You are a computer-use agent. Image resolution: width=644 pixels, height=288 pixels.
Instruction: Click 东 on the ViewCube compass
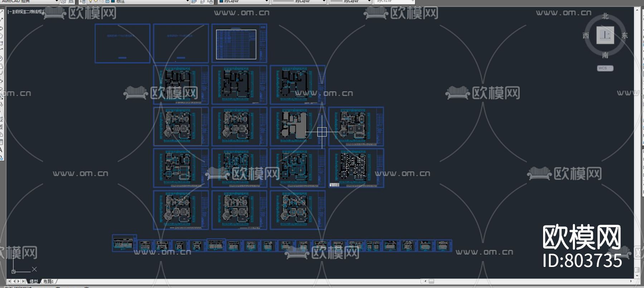coord(625,35)
